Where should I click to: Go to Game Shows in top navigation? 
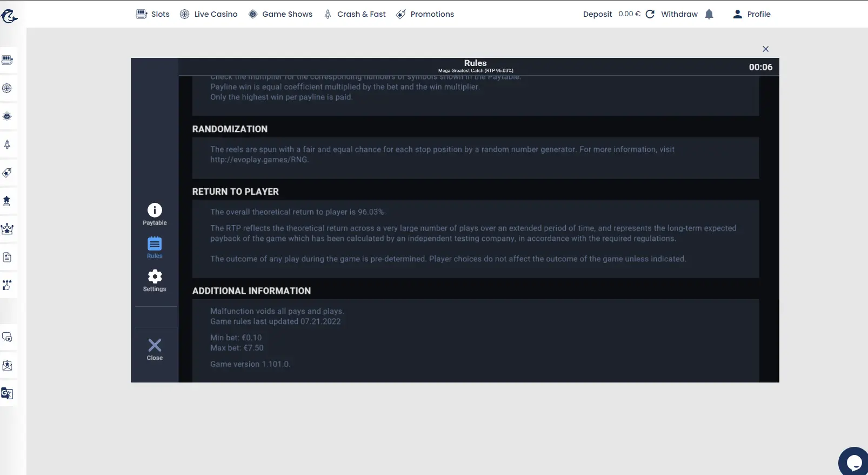point(280,14)
